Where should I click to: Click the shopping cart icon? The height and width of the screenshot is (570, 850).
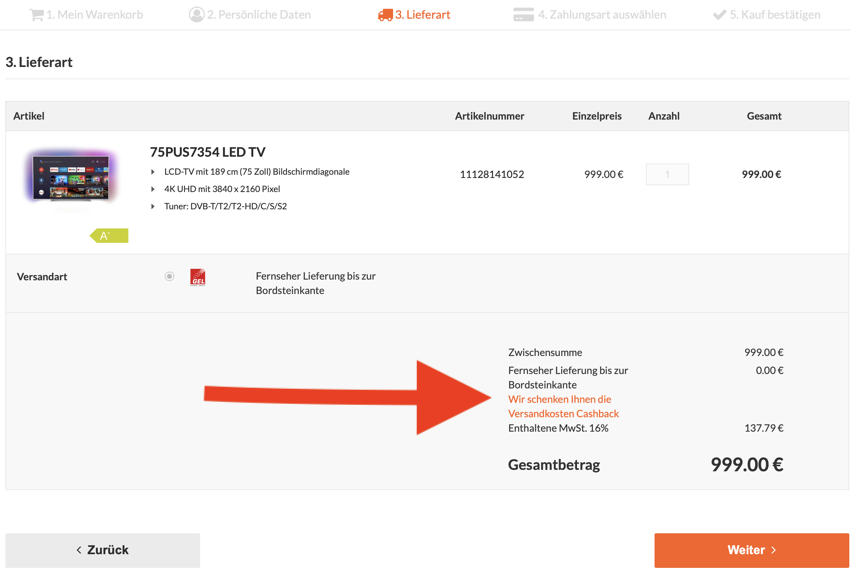click(36, 15)
